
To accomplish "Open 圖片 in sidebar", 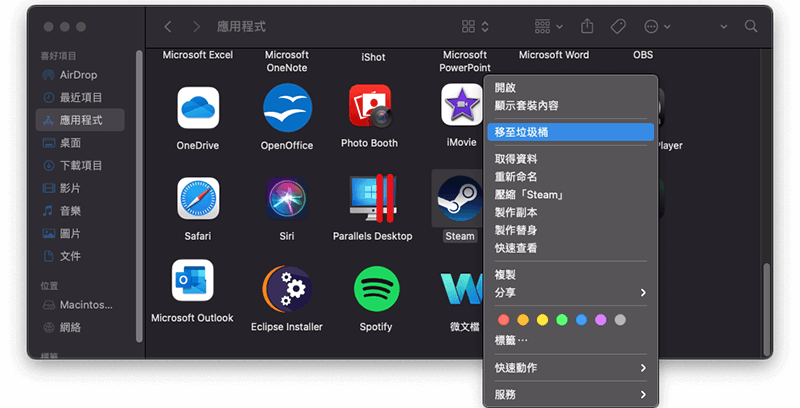I will coord(80,234).
